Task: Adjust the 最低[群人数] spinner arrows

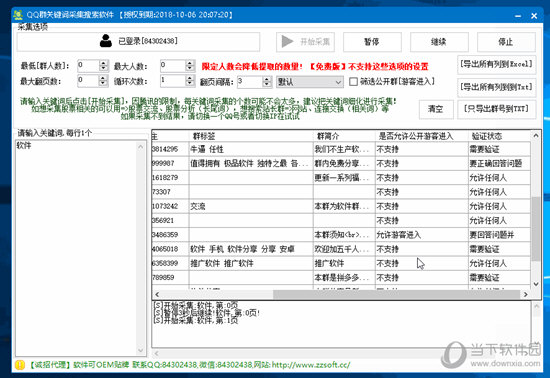Action: coord(103,66)
